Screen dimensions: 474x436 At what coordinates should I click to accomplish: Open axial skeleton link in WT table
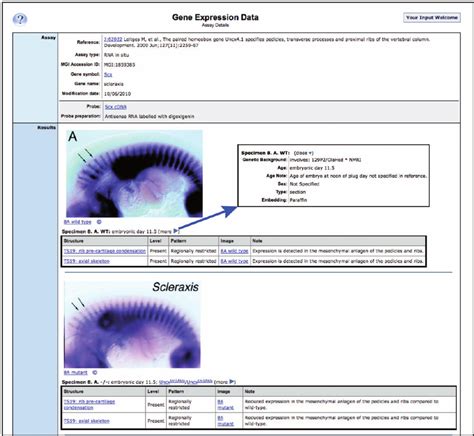pyautogui.click(x=87, y=261)
